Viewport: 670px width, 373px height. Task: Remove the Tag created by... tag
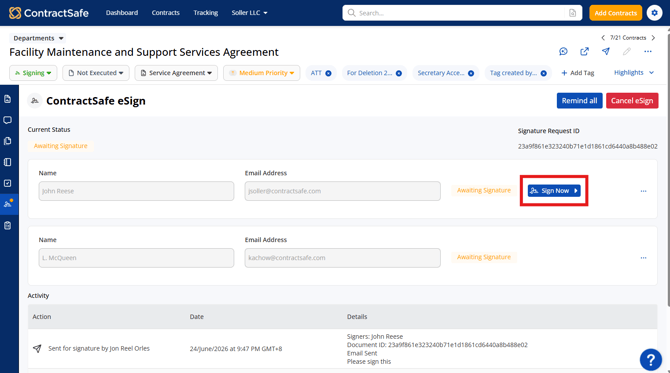coord(544,73)
